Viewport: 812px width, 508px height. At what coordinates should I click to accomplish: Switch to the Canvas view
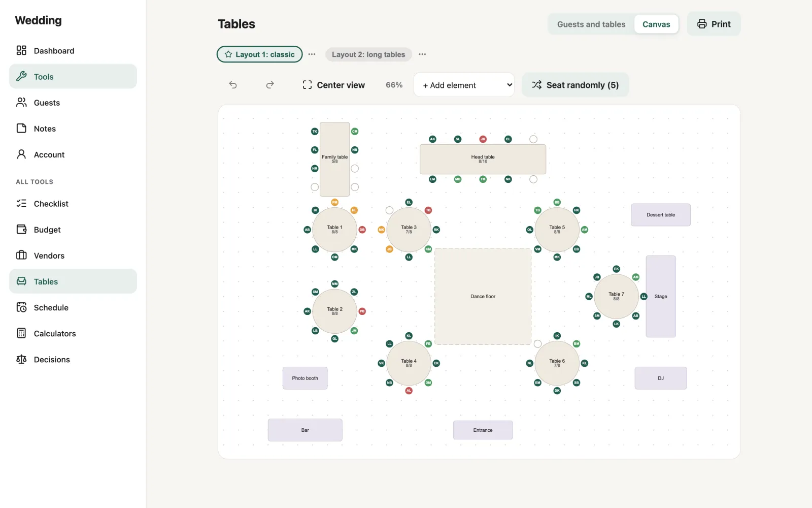click(656, 24)
